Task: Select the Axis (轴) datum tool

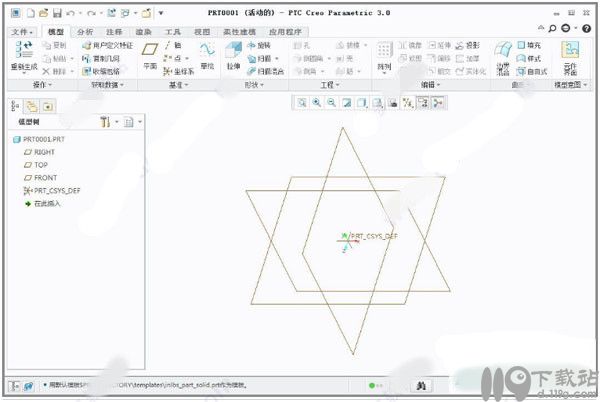Action: point(173,46)
